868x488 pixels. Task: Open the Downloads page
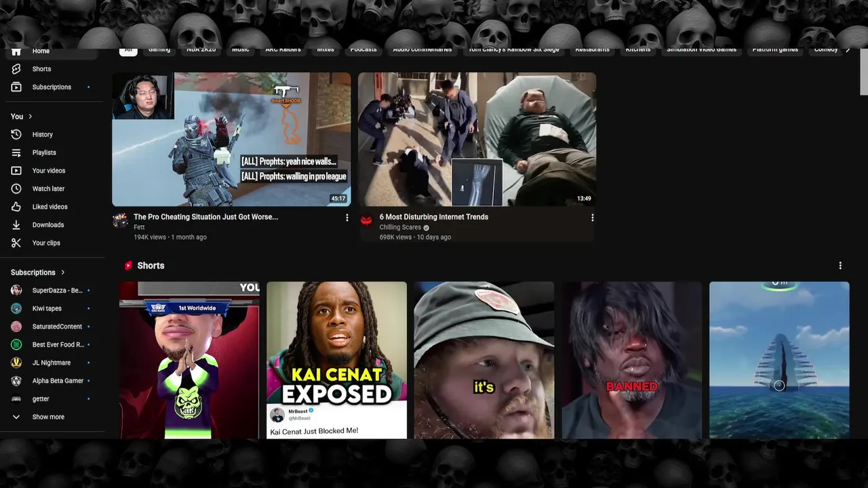48,225
